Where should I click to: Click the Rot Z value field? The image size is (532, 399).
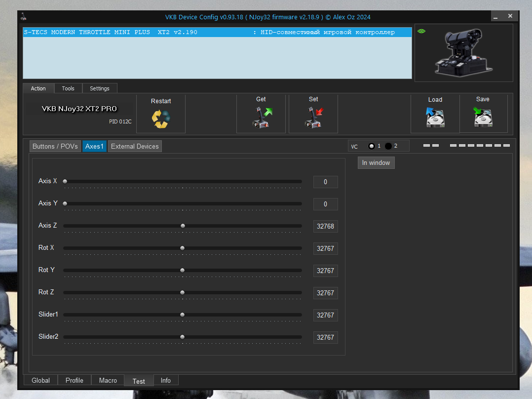pos(325,293)
